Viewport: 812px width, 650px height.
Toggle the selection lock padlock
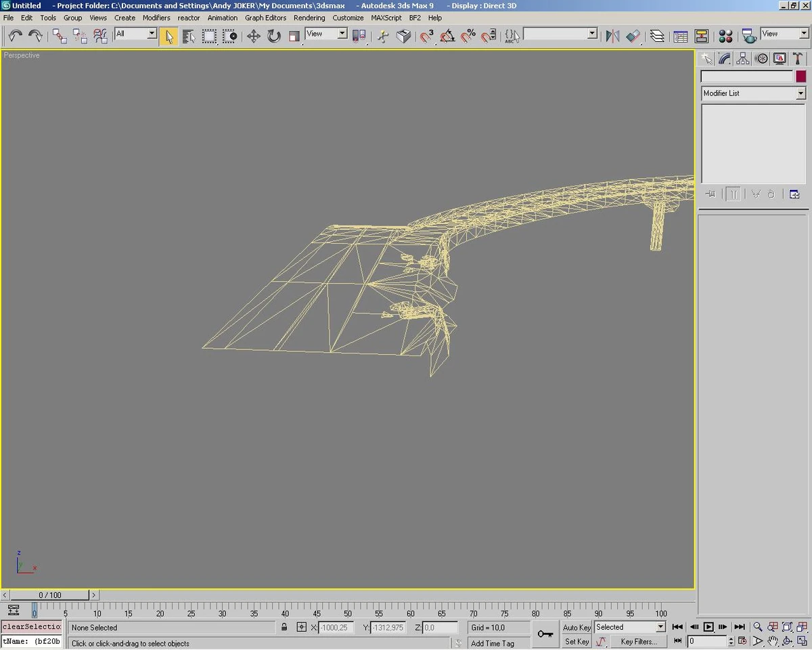284,627
